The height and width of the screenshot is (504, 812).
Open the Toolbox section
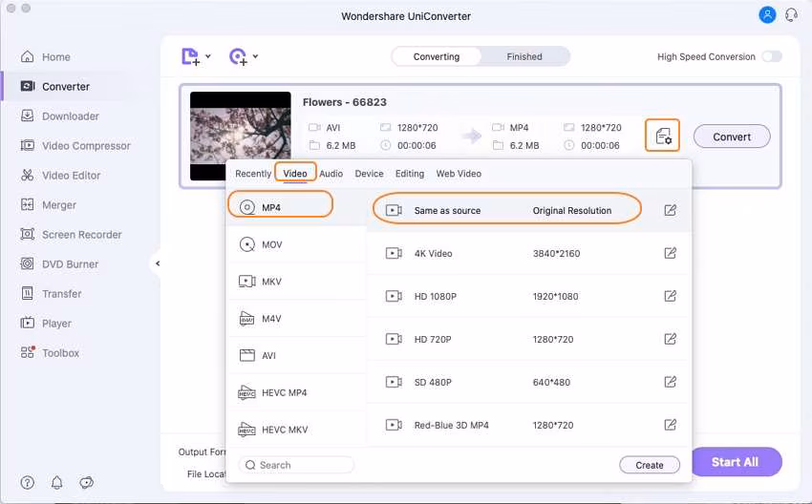pos(50,353)
